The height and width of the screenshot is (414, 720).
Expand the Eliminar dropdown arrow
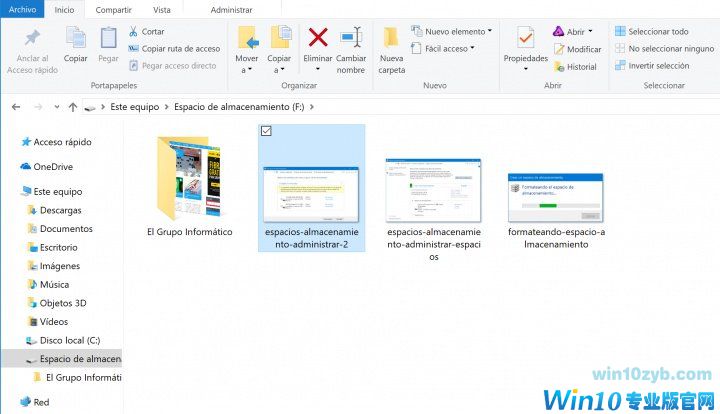tap(318, 69)
